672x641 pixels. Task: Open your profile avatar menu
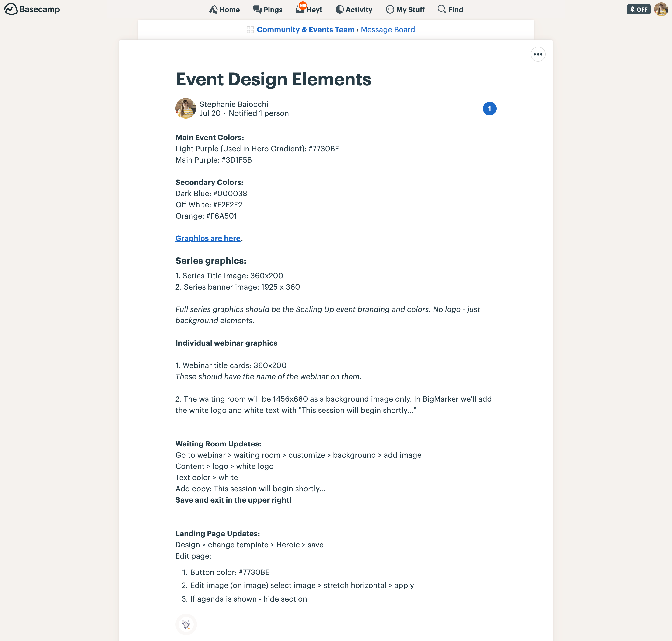(661, 10)
